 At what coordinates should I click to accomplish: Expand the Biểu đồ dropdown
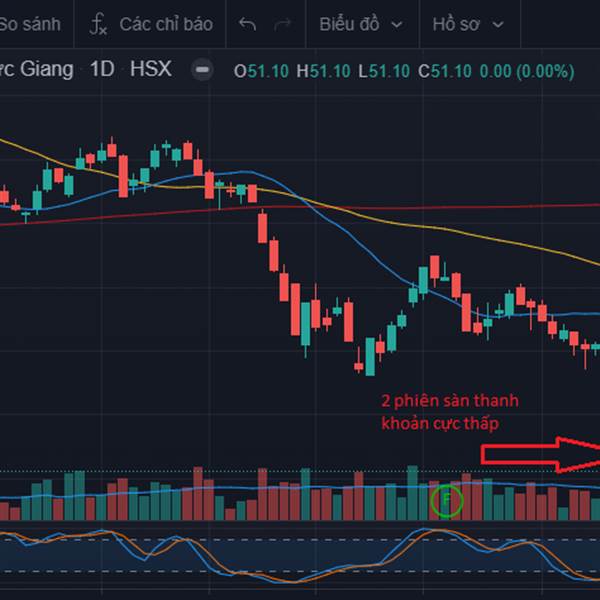(361, 24)
